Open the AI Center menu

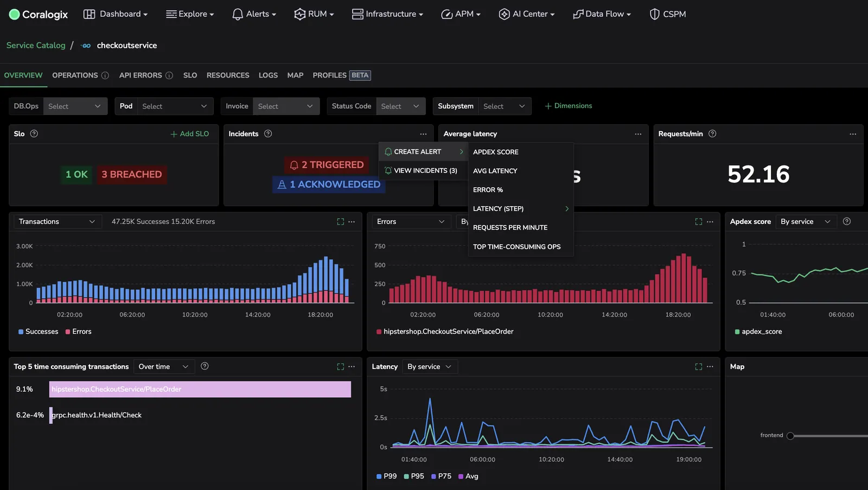[526, 14]
